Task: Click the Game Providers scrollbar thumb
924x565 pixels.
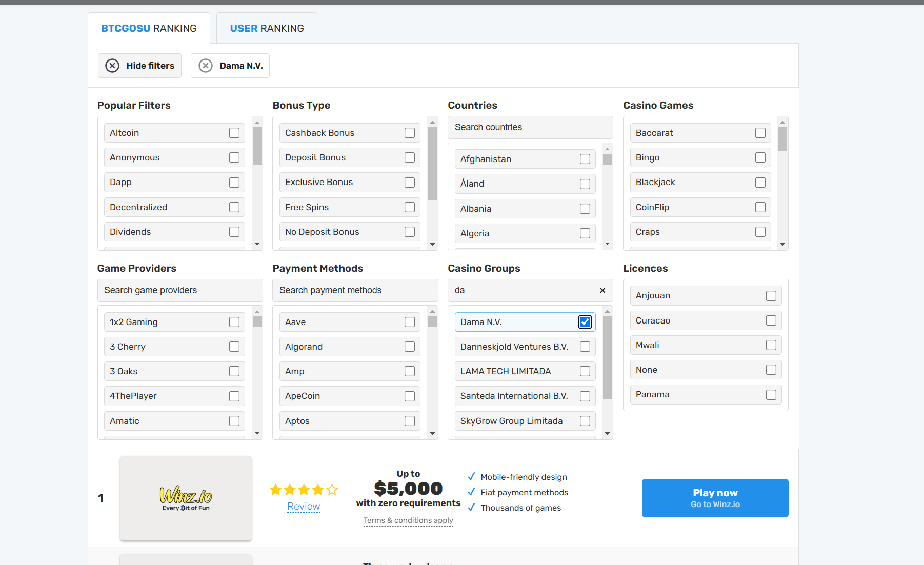Action: pyautogui.click(x=257, y=322)
